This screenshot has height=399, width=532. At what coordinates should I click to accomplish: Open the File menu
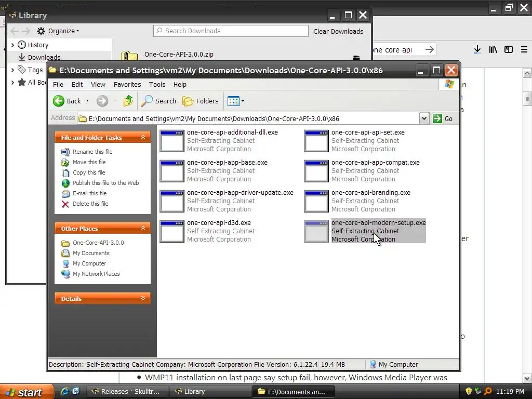(58, 85)
